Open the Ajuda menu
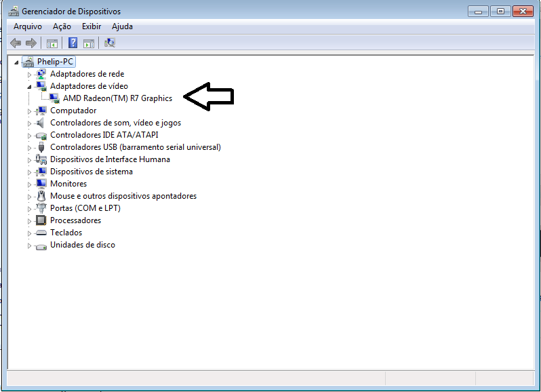This screenshot has height=392, width=541. pyautogui.click(x=122, y=26)
